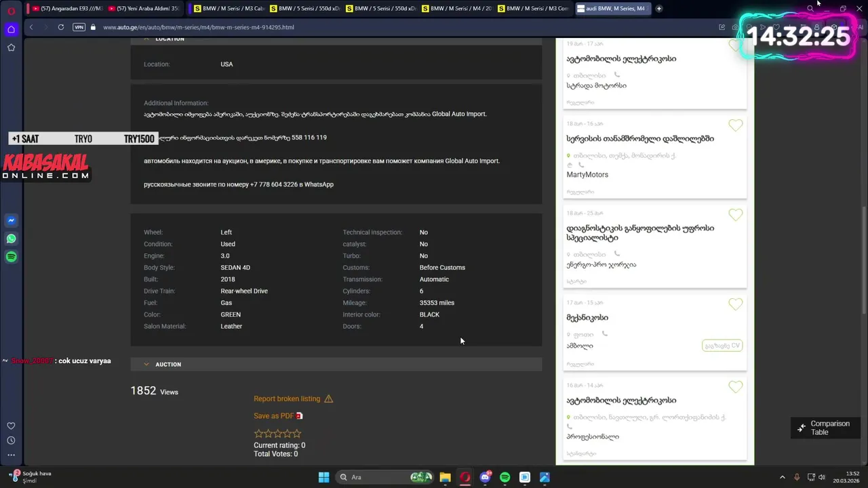
Task: Open sidebar three-dot more options
Action: (11, 455)
